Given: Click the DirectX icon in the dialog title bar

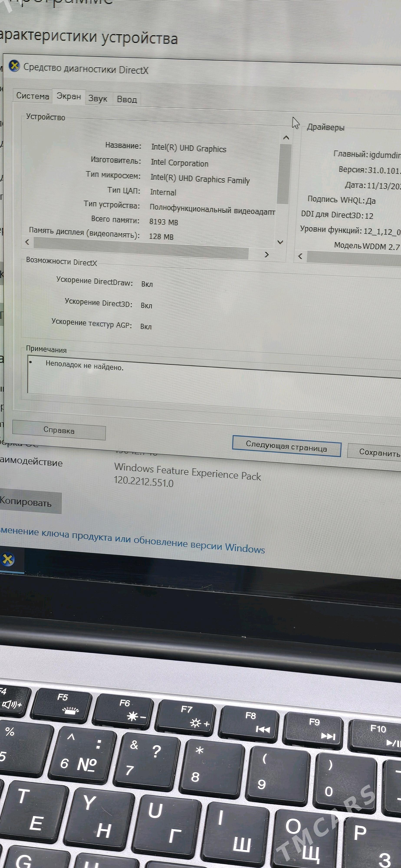Looking at the screenshot, I should [14, 66].
